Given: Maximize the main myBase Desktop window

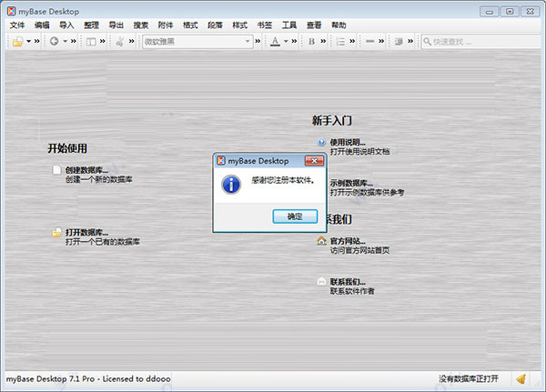Looking at the screenshot, I should click(x=510, y=12).
